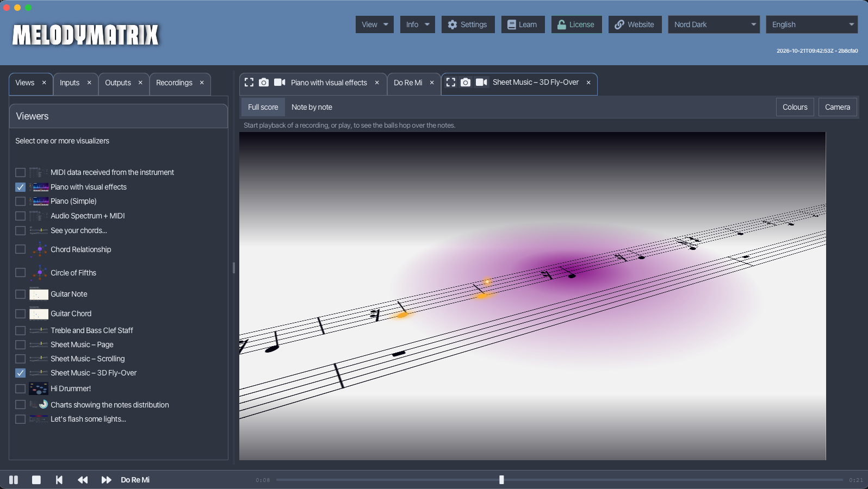
Task: Enable the Circle of Fifths visualizer
Action: point(20,273)
